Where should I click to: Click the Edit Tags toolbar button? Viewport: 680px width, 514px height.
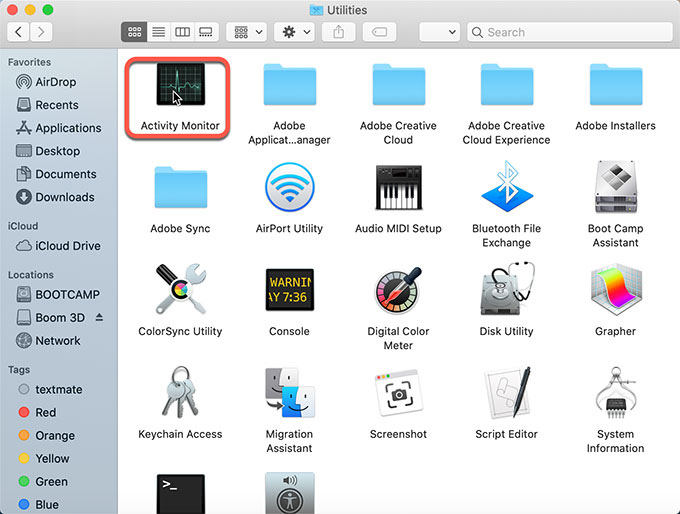(x=379, y=32)
